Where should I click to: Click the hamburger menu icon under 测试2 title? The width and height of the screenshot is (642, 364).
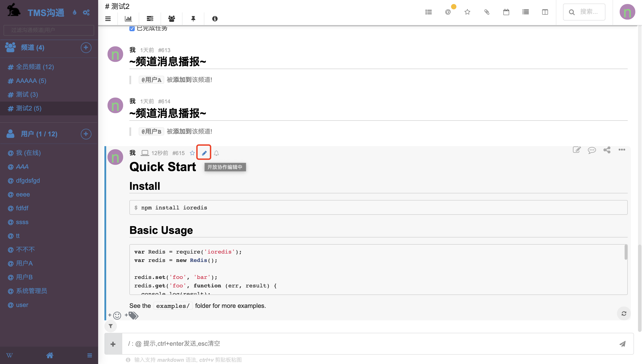[108, 18]
